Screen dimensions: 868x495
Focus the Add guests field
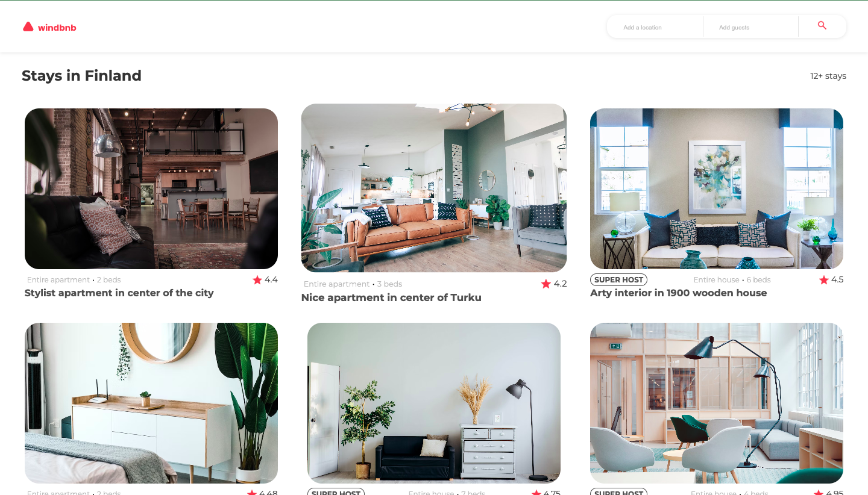click(750, 27)
